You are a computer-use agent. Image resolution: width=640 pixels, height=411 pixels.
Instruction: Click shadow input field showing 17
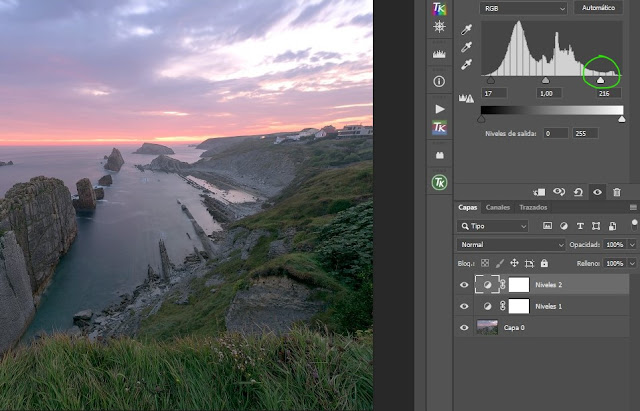pyautogui.click(x=494, y=93)
